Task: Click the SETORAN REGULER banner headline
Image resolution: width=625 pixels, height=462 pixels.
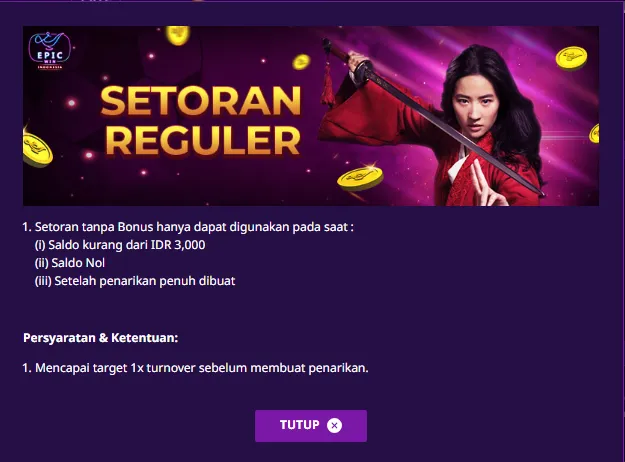Action: coord(201,120)
